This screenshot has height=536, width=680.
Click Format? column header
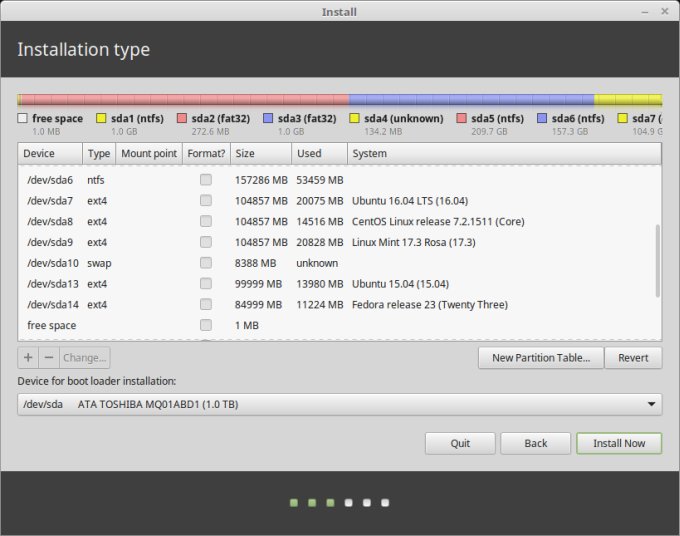206,154
